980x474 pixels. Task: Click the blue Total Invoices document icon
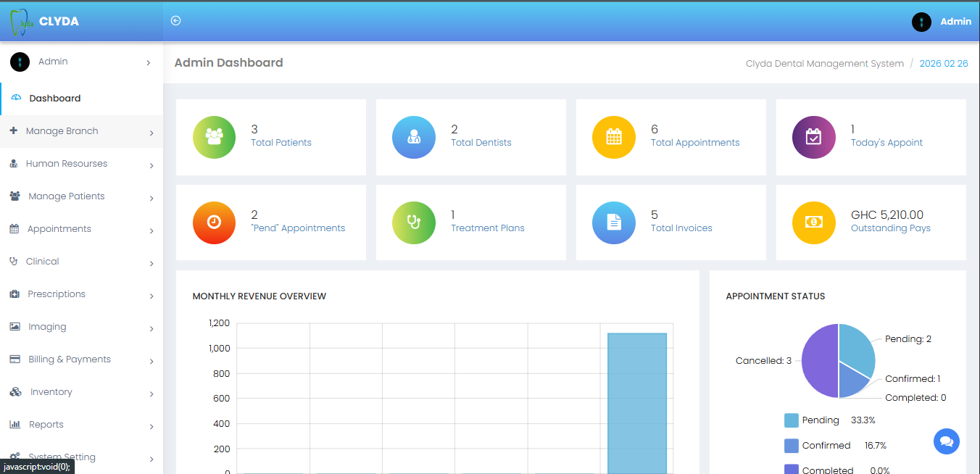[x=614, y=223]
